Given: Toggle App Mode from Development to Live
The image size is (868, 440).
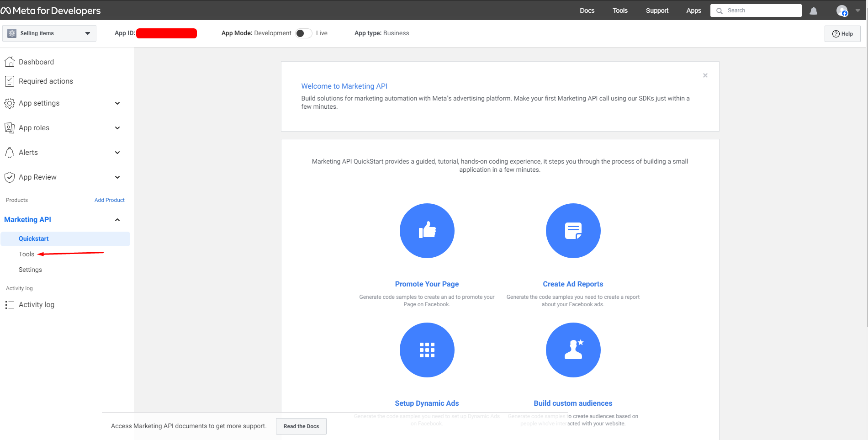Looking at the screenshot, I should point(304,33).
